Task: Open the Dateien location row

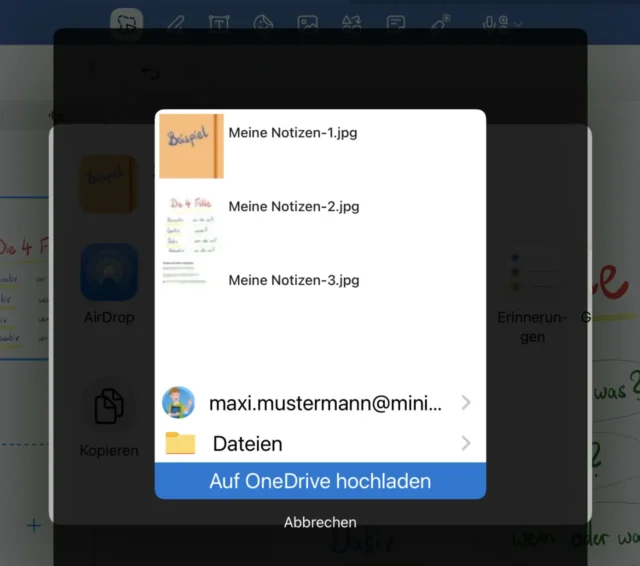Action: click(320, 443)
